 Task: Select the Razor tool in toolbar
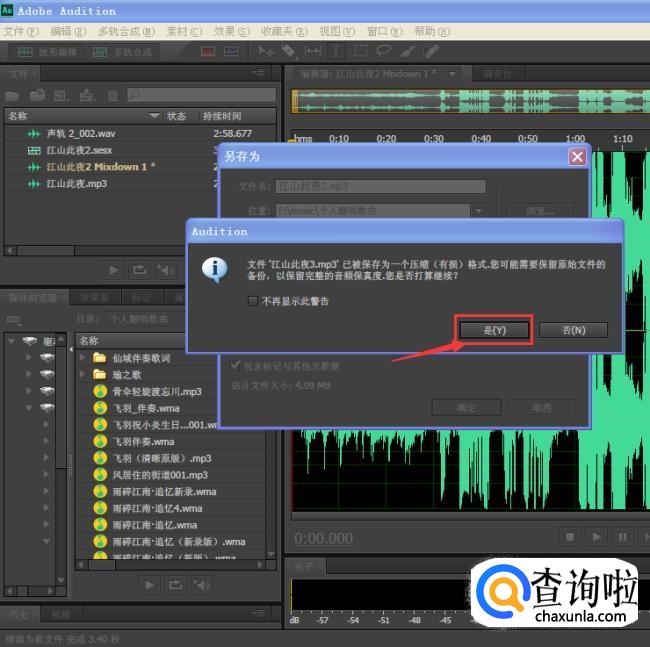(x=288, y=51)
